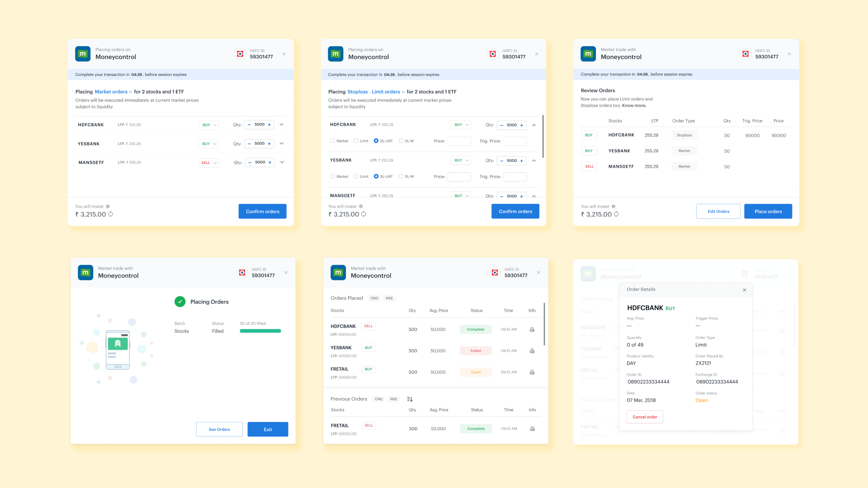Expand YESBANK row in Market orders panel

coord(282,144)
